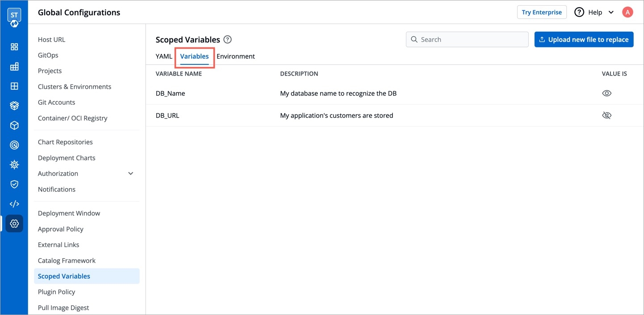Click the crossed-eye icon for DB_URL

[x=606, y=115]
